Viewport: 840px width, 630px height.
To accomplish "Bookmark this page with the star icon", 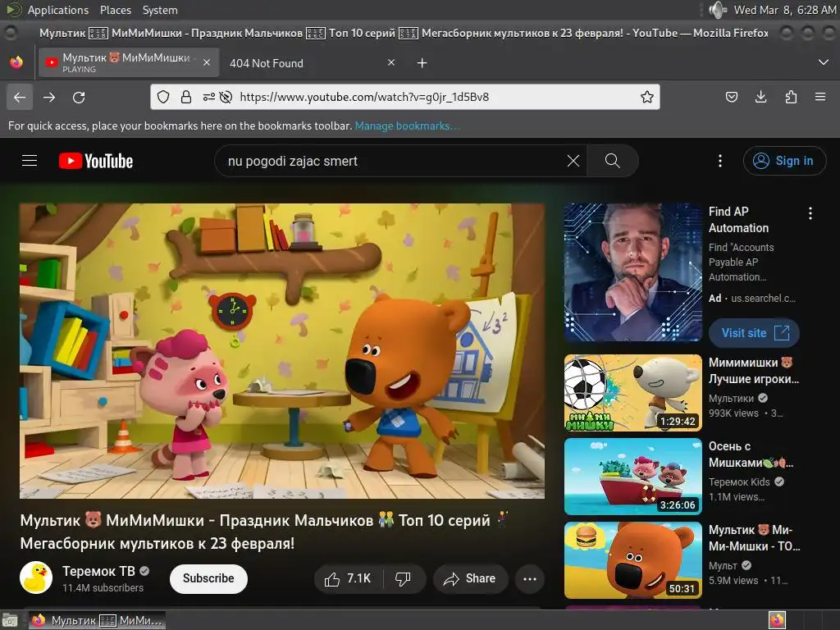I will 647,97.
